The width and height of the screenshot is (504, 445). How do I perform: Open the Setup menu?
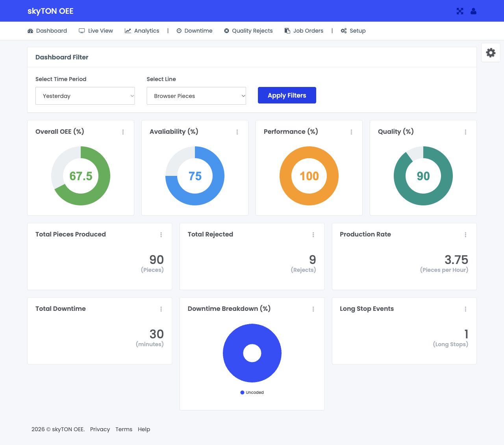tap(353, 31)
